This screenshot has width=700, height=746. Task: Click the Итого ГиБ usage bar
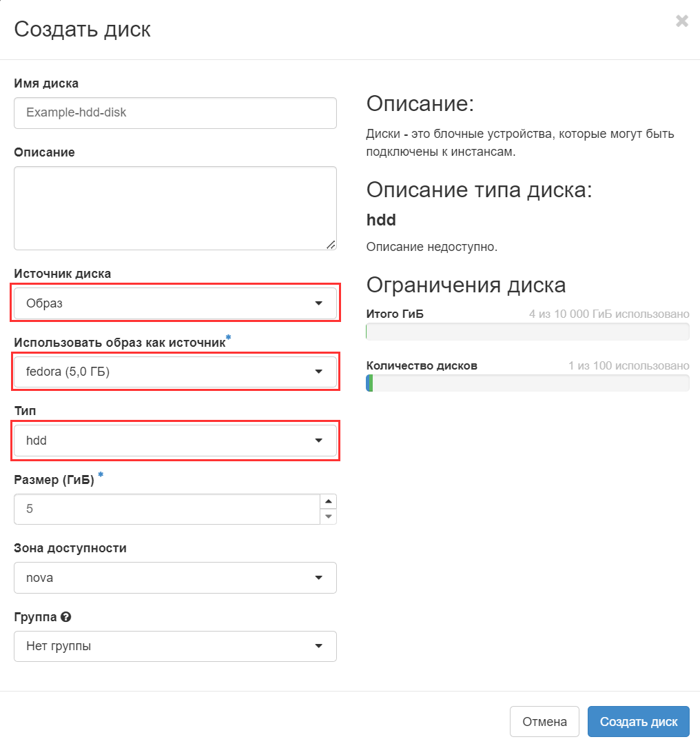527,332
